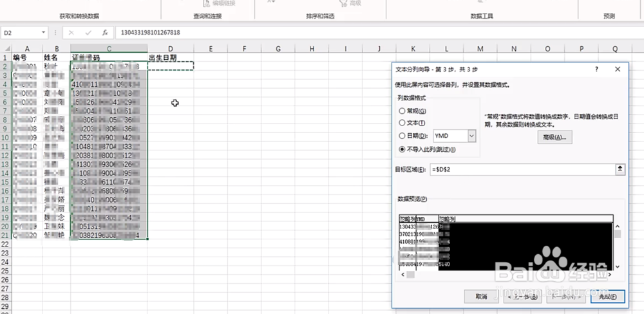This screenshot has width=644, height=314.
Task: Select the first 忽略列 column in the preview
Action: 408,219
